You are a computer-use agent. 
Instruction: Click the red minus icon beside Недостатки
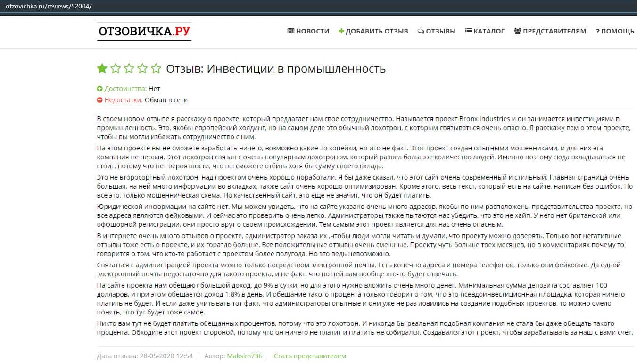(x=99, y=100)
